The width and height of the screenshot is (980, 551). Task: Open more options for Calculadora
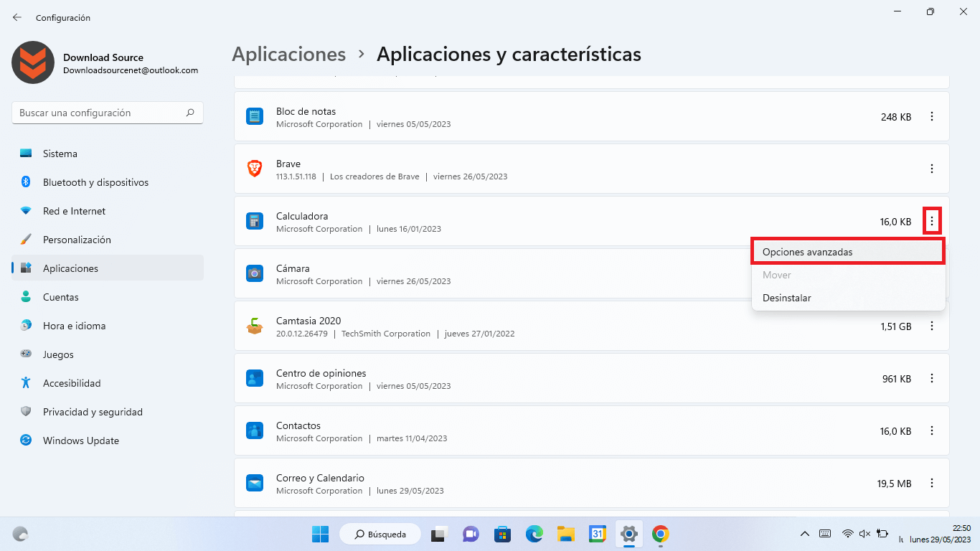click(x=932, y=222)
